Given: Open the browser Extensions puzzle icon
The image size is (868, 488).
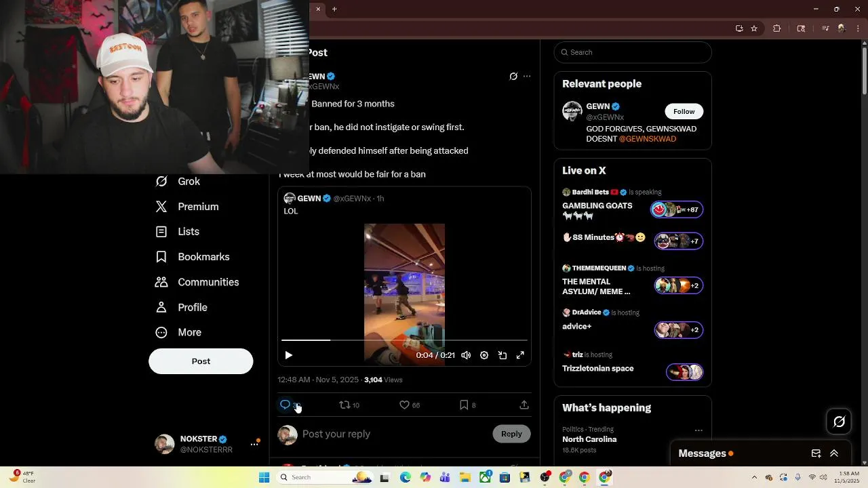Looking at the screenshot, I should (777, 28).
